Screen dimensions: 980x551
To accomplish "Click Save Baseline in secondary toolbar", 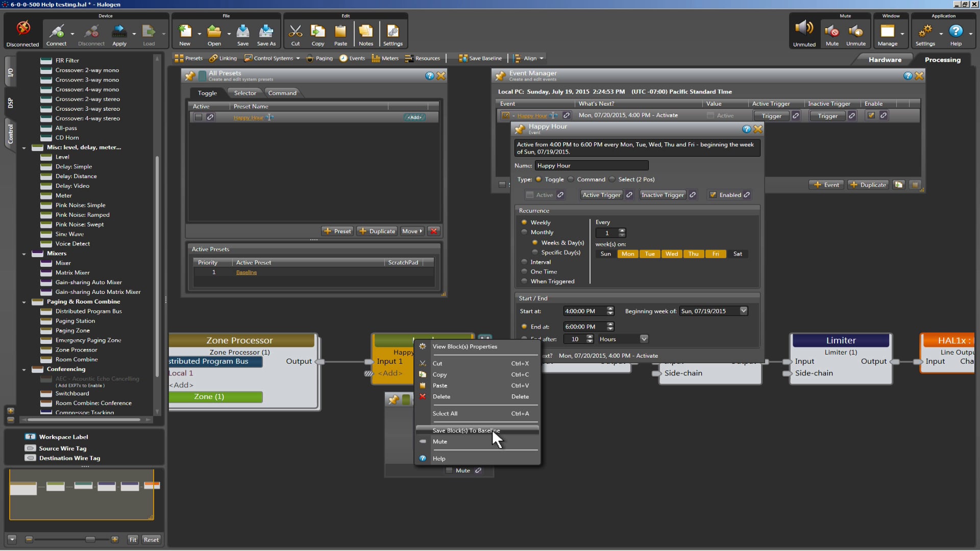I will click(x=480, y=58).
